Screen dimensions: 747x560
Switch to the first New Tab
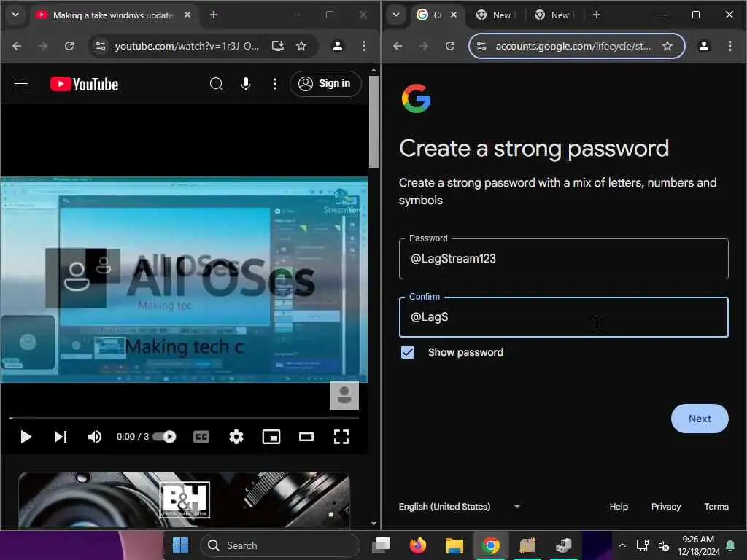(497, 15)
